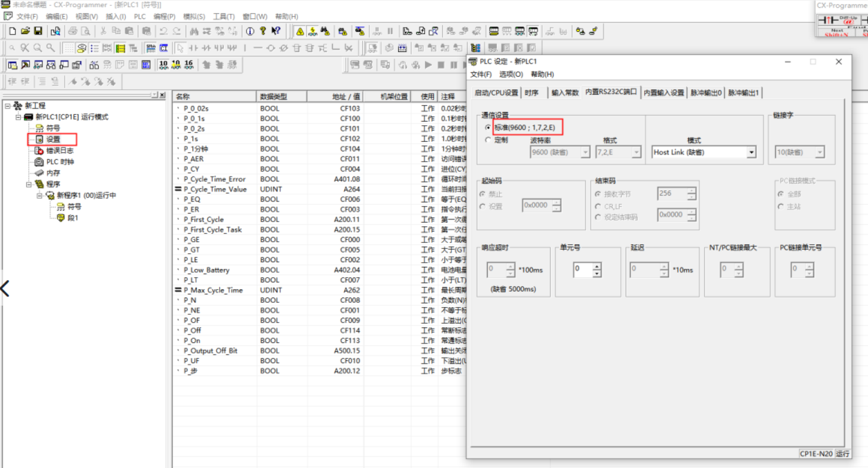Click the print preview icon
The width and height of the screenshot is (868, 468).
point(86,31)
